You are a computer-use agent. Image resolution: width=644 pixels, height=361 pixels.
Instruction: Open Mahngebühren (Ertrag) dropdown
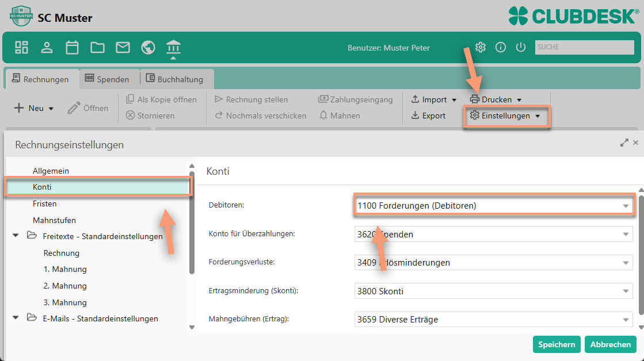pyautogui.click(x=626, y=320)
